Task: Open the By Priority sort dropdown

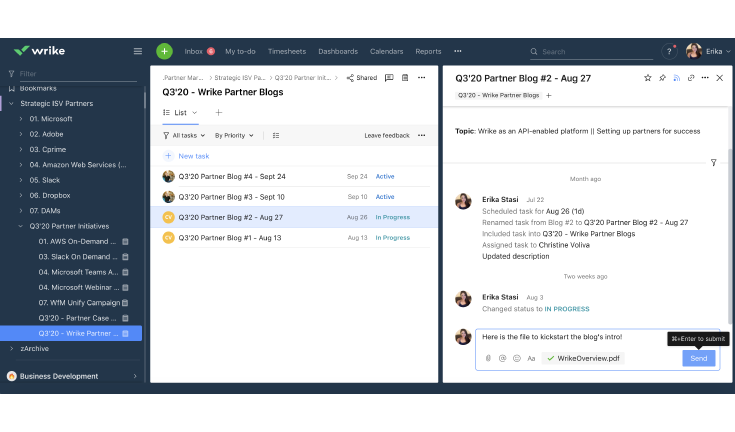Action: 234,135
